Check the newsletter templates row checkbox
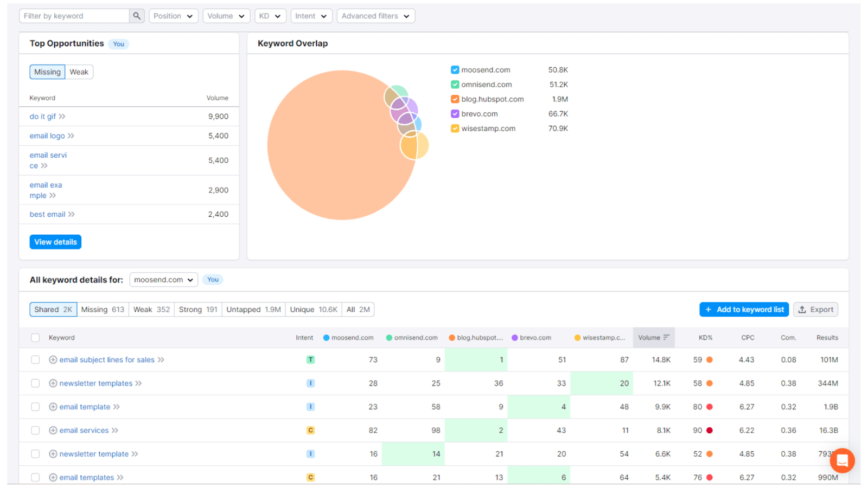 coord(35,383)
